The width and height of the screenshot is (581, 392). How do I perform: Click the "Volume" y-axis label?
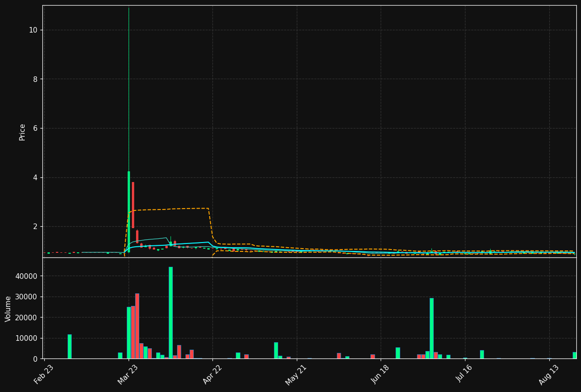8,309
